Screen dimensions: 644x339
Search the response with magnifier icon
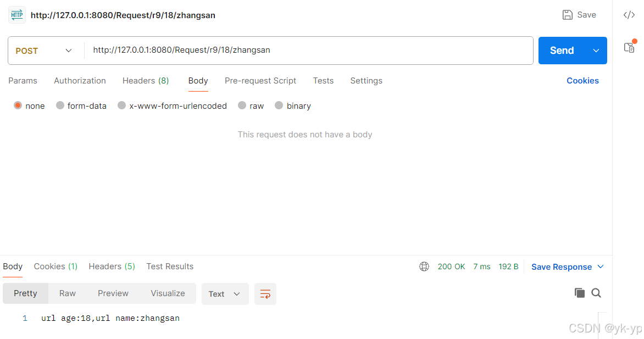pos(596,293)
